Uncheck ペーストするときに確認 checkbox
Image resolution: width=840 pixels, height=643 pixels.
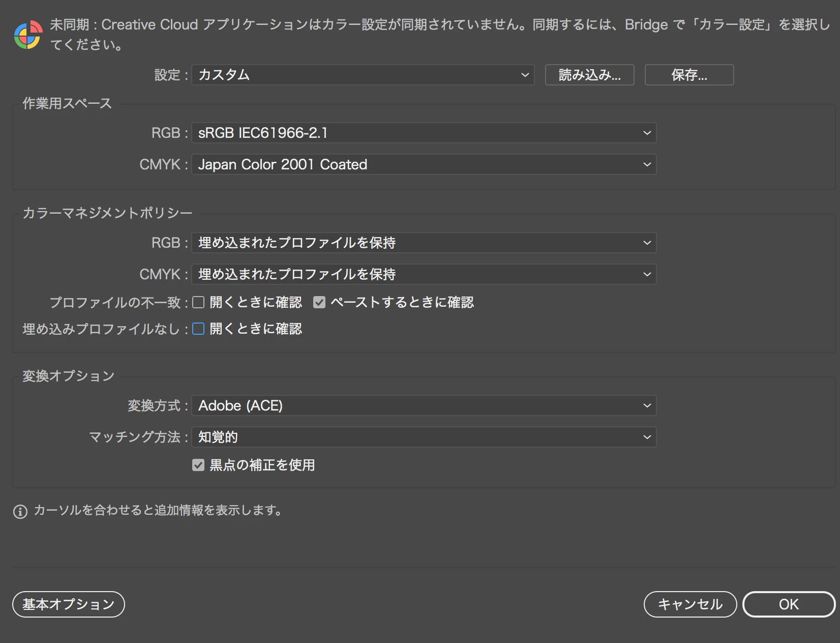319,302
